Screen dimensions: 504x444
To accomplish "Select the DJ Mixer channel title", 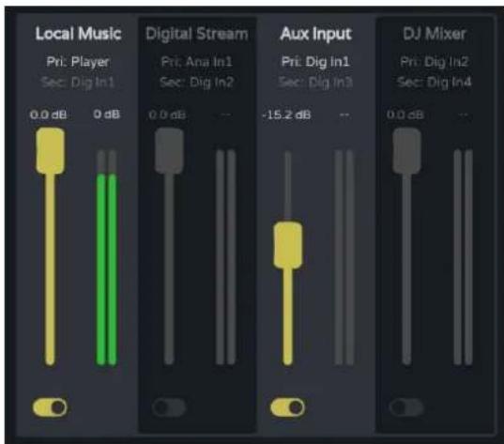I will 435,34.
